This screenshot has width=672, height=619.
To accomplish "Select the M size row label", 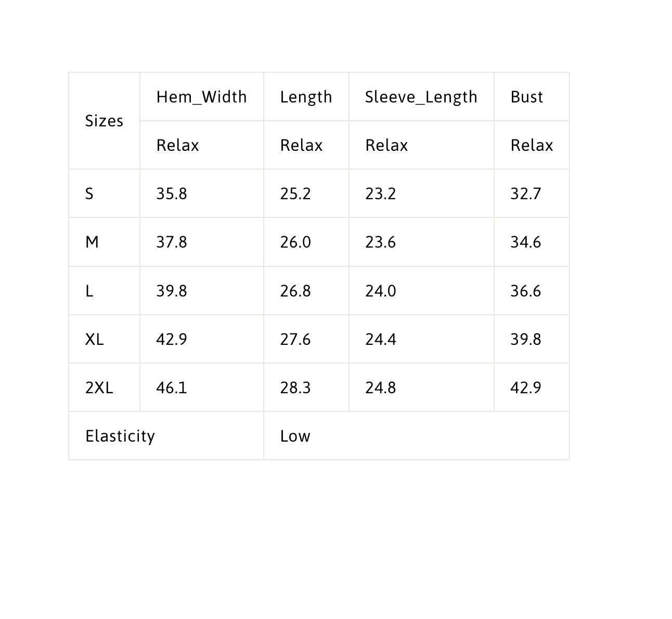I will click(x=92, y=242).
